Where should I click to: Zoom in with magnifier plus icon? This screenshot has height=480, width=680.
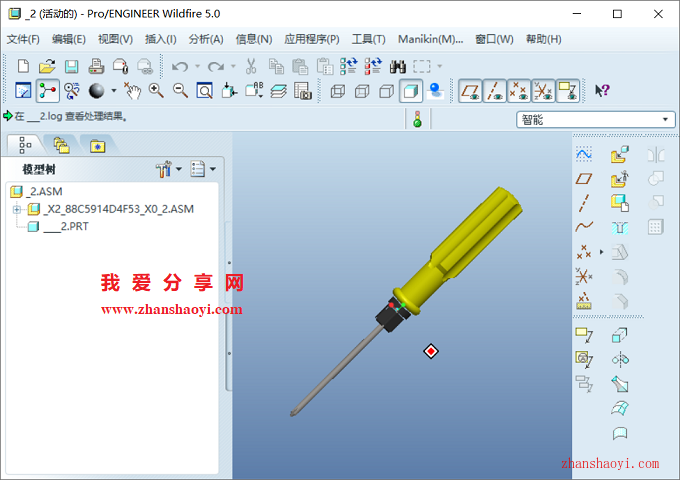(x=156, y=91)
